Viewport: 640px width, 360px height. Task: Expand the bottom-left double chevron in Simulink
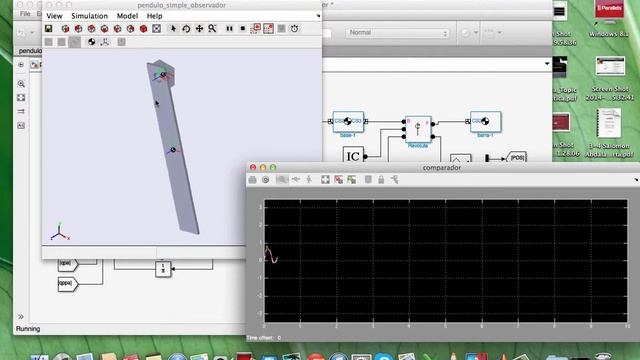tap(21, 316)
